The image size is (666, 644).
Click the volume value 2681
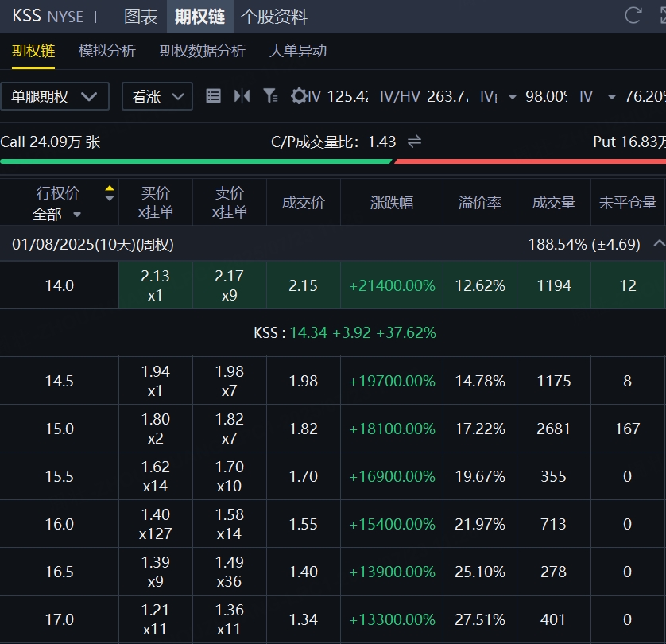pyautogui.click(x=553, y=429)
